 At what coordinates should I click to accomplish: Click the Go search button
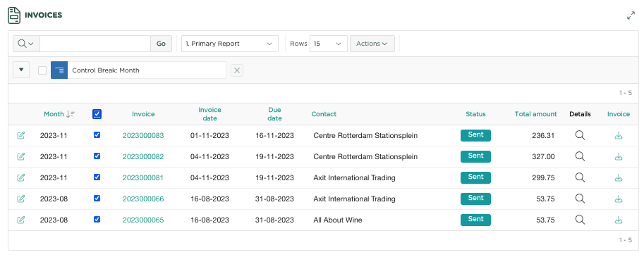tap(161, 44)
